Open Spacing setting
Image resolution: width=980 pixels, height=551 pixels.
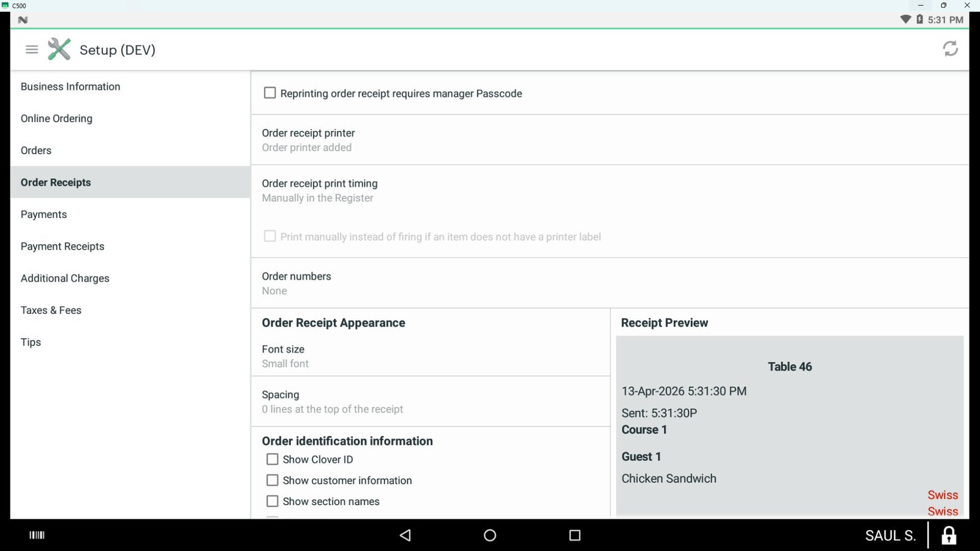[431, 402]
